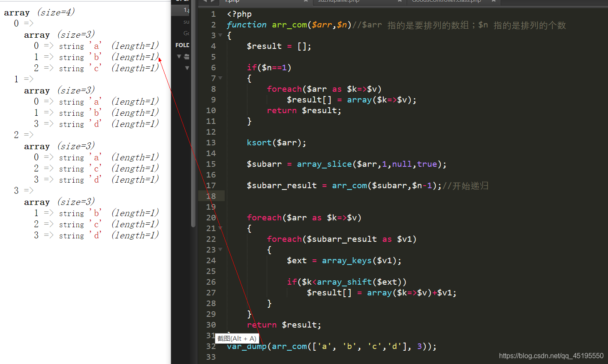Click 'array_slice' on line 15
Viewport: 608px width, 364px height.
click(324, 164)
